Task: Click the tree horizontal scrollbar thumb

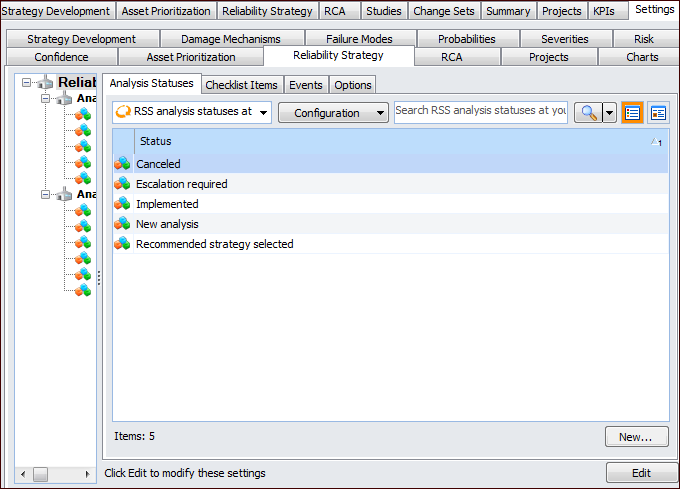Action: (x=40, y=474)
